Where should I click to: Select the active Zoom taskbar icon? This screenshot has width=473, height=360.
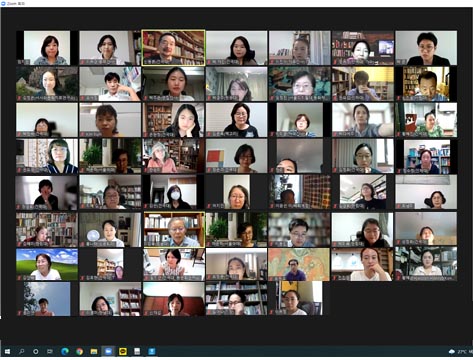[x=108, y=351]
